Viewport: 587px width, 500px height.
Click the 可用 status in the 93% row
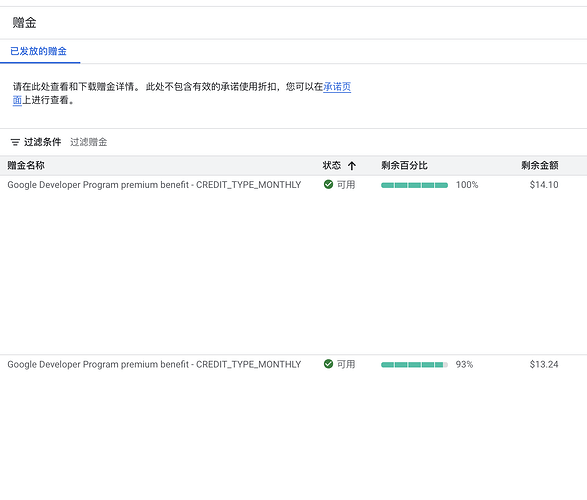(x=346, y=365)
